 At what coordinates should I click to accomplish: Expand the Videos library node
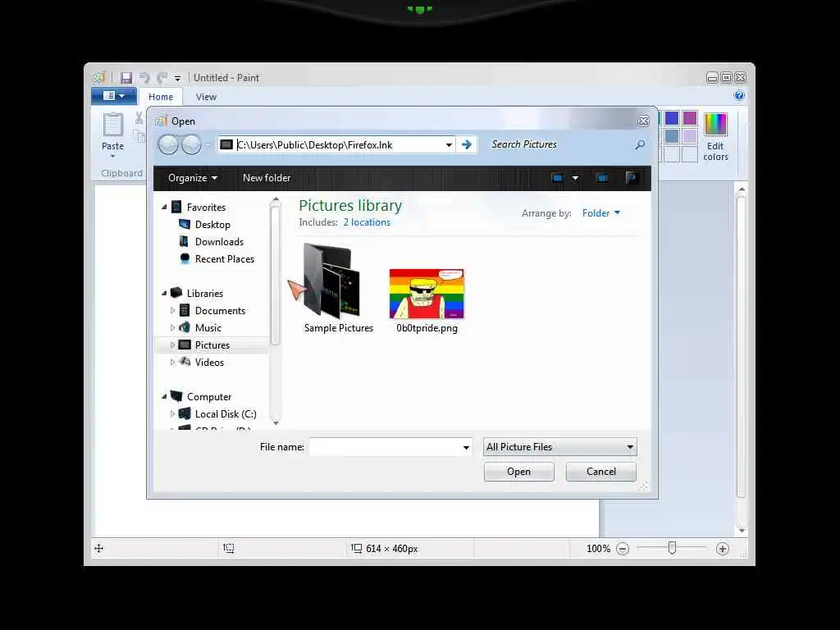[x=172, y=362]
